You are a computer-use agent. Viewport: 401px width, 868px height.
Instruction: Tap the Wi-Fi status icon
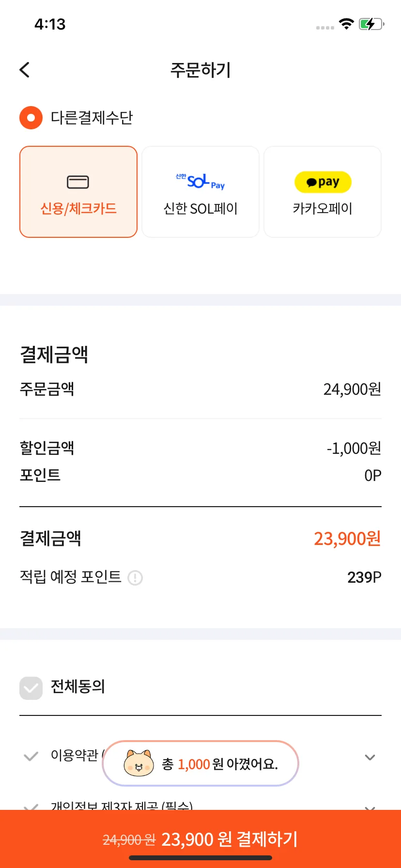point(346,24)
